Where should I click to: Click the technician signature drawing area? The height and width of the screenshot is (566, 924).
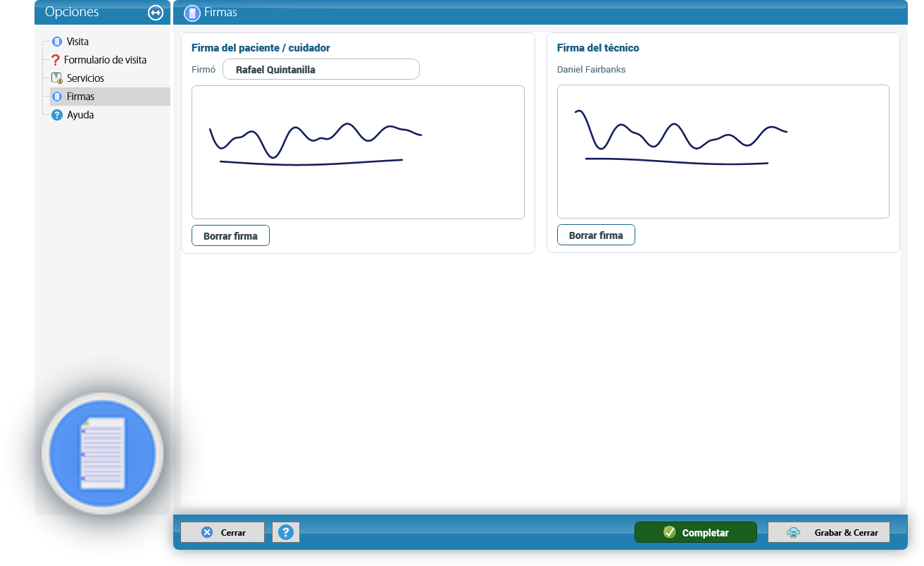[723, 152]
